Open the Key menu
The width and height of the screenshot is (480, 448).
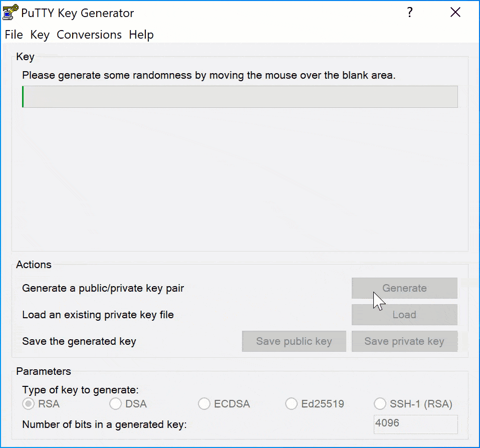coord(40,35)
